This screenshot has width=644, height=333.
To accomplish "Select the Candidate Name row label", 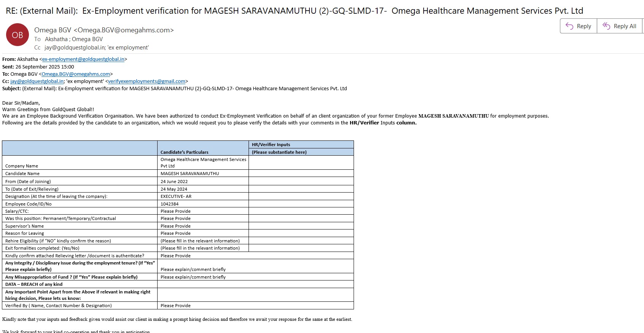I will pos(22,174).
